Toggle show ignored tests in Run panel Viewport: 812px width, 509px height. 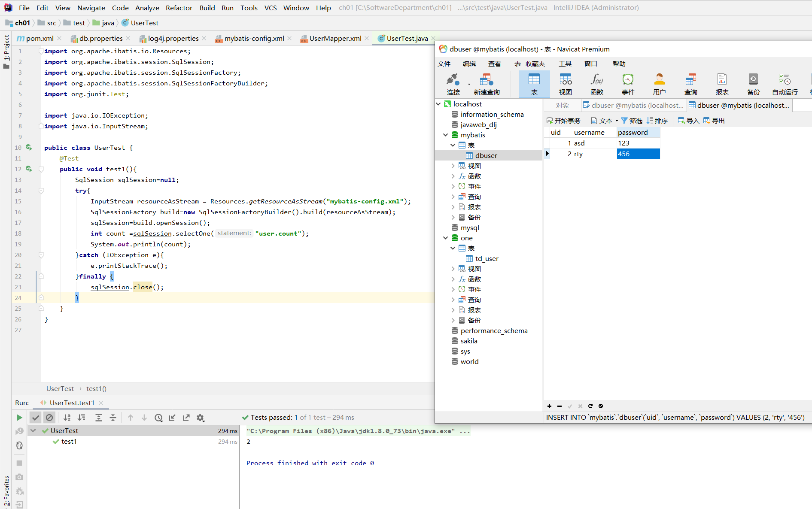pos(50,418)
